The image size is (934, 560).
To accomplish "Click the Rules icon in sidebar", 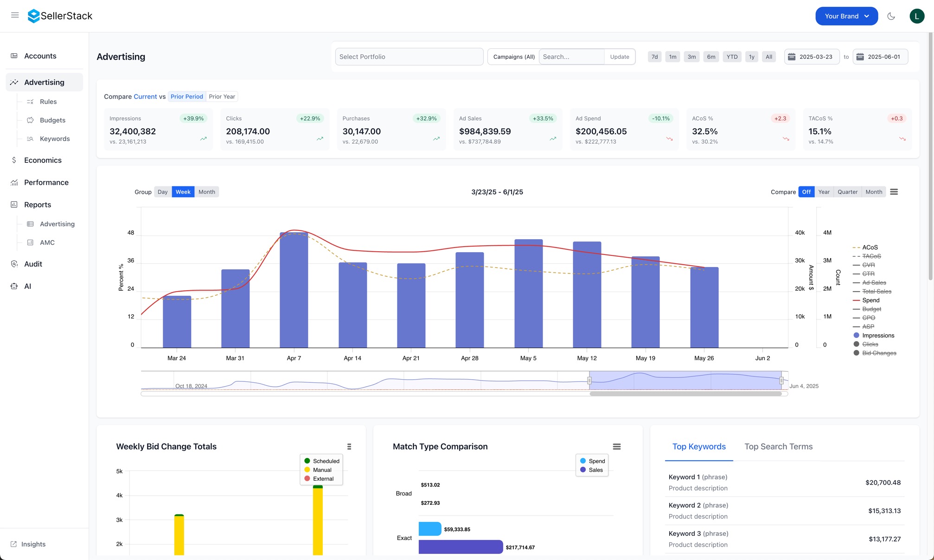I will (30, 102).
